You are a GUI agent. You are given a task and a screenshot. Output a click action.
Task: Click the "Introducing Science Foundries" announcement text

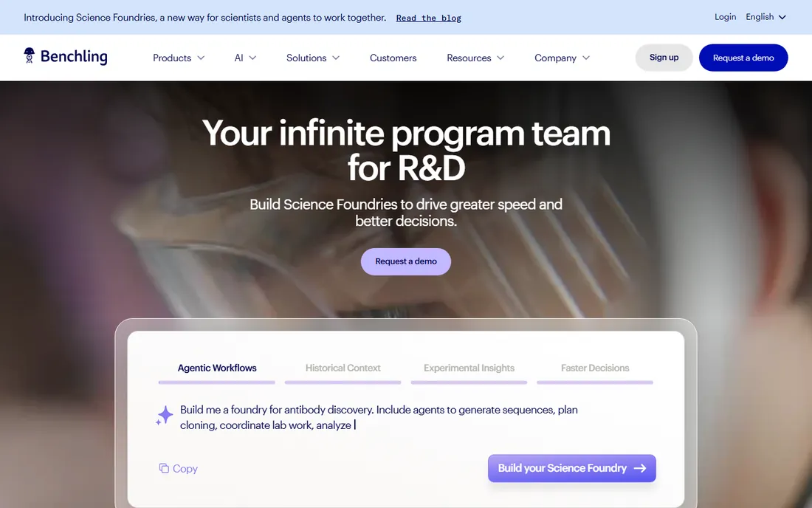[205, 18]
